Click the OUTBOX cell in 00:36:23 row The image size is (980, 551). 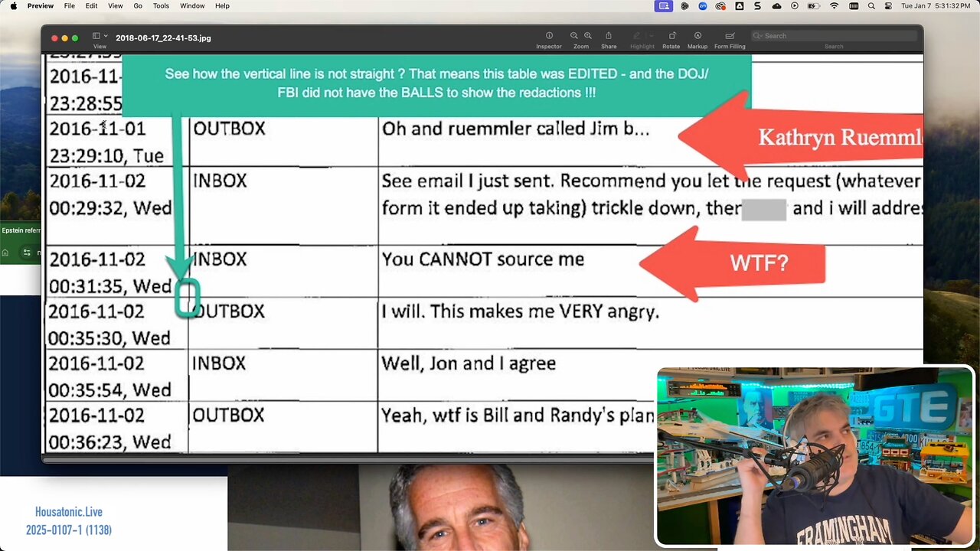(228, 416)
